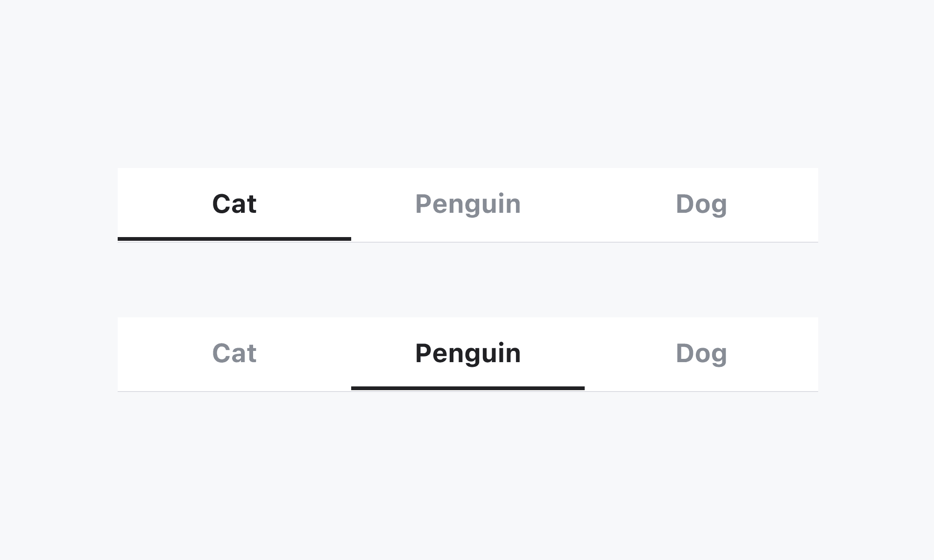The height and width of the screenshot is (560, 934).
Task: Choose the greyed-out Cat tab
Action: 234,353
